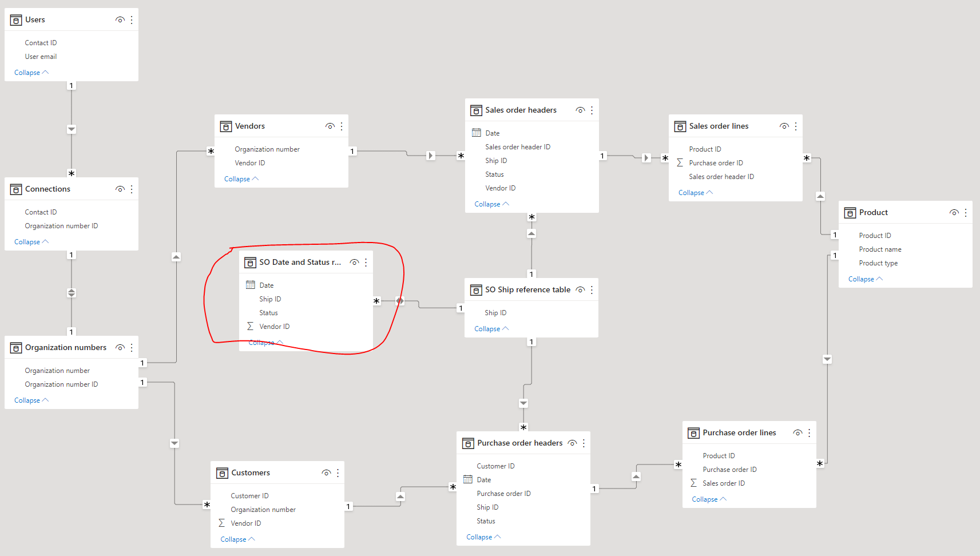Open more options for Organization numbers table
The image size is (980, 556).
(132, 348)
